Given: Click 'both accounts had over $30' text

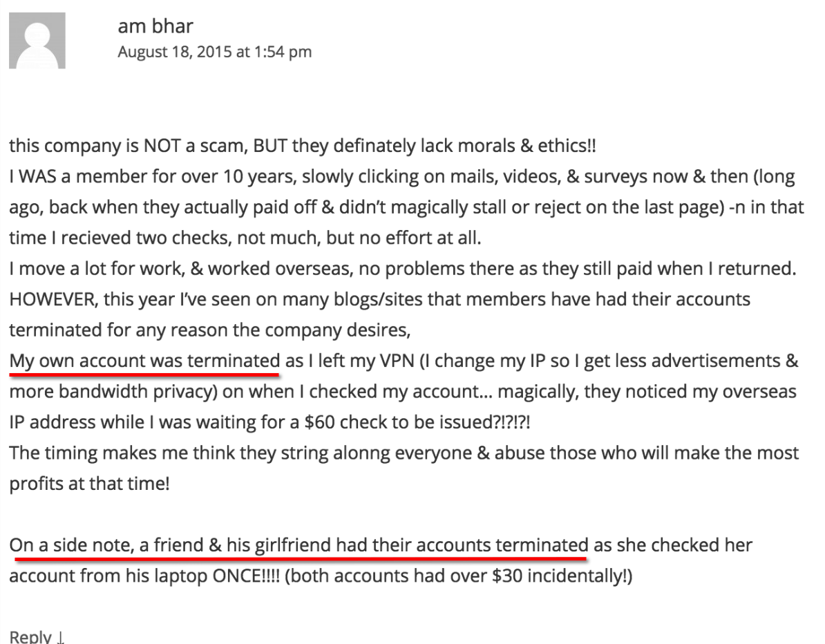Looking at the screenshot, I should coord(407,576).
